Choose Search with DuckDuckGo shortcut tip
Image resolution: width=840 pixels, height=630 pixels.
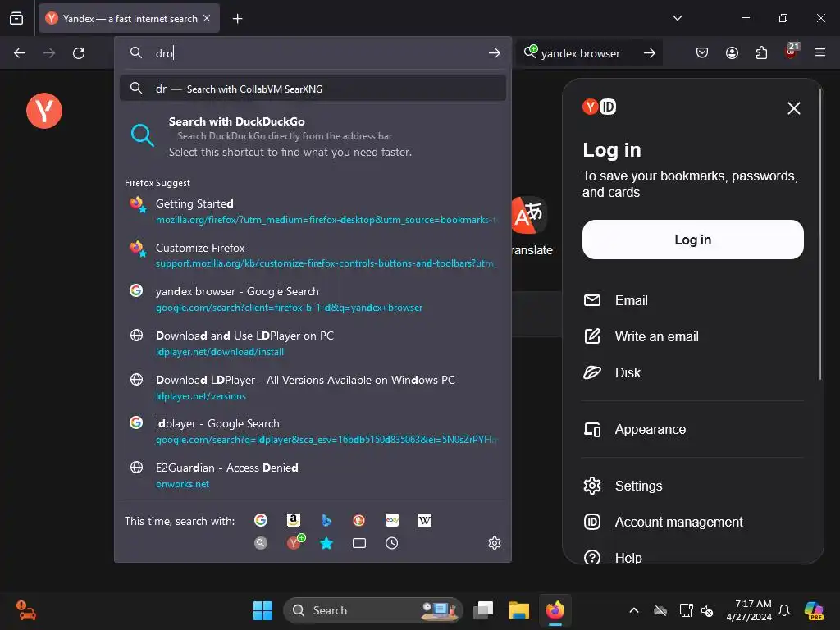[x=313, y=137]
